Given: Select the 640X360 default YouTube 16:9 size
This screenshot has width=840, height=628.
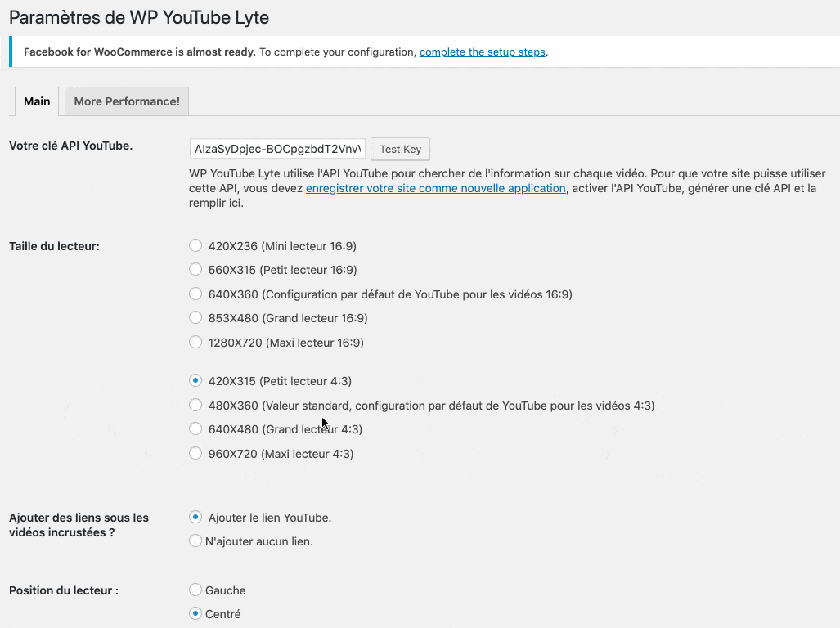Looking at the screenshot, I should click(x=195, y=294).
